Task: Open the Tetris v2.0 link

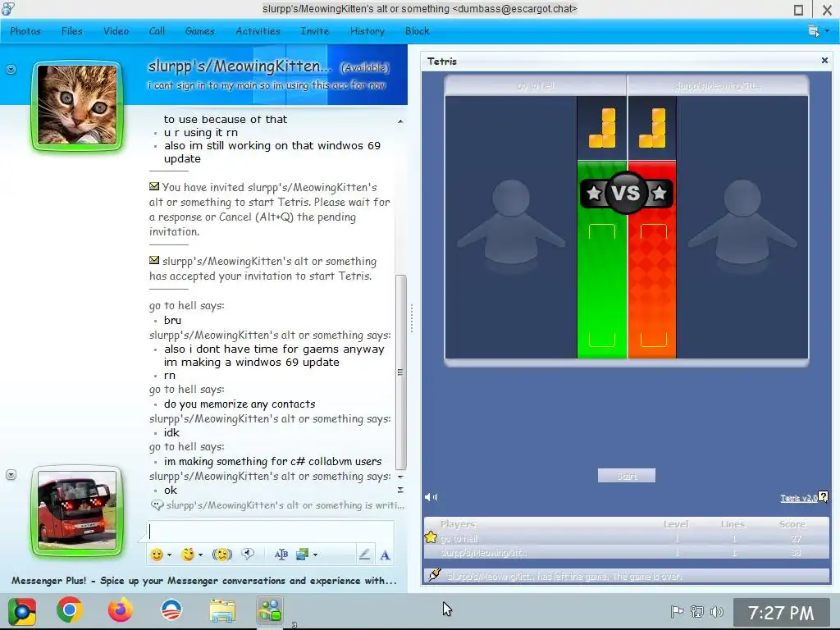Action: point(798,498)
